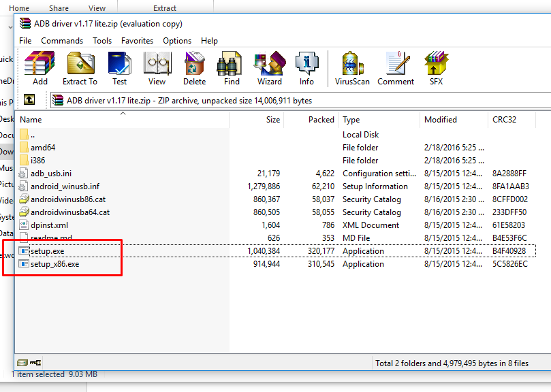Switch to Explorer Share ribbon tab

pos(59,7)
